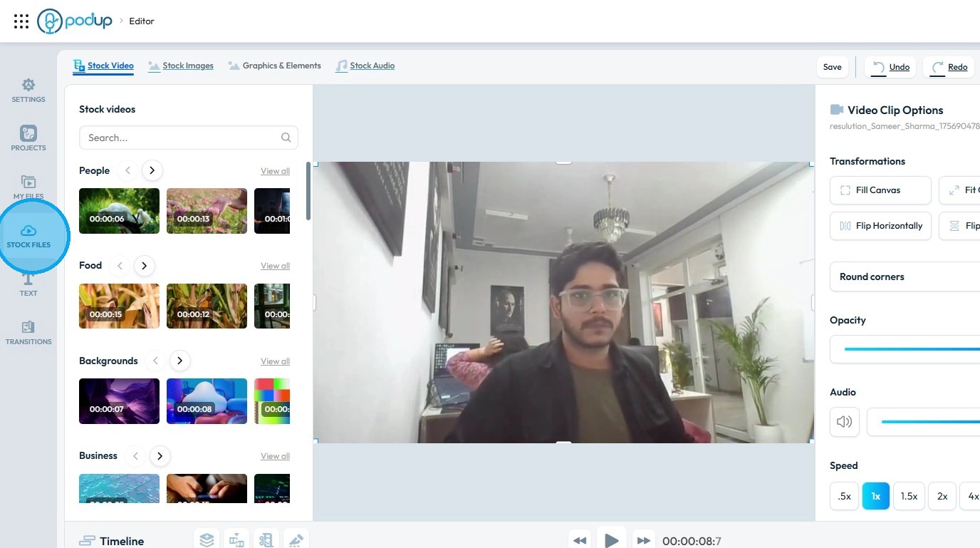Select the Backgrounds video lasting 00:00:07
The height and width of the screenshot is (548, 980).
pos(119,401)
